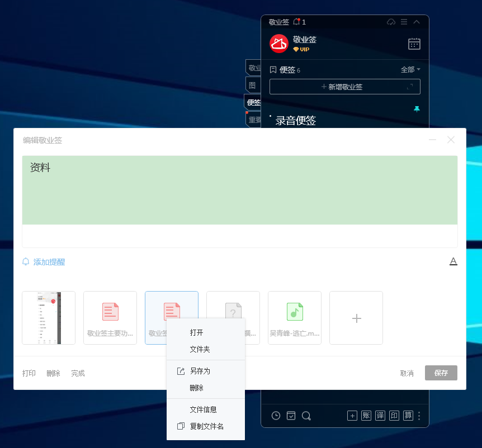Image resolution: width=482 pixels, height=448 pixels.
Task: Open the 印 tool icon
Action: (394, 416)
